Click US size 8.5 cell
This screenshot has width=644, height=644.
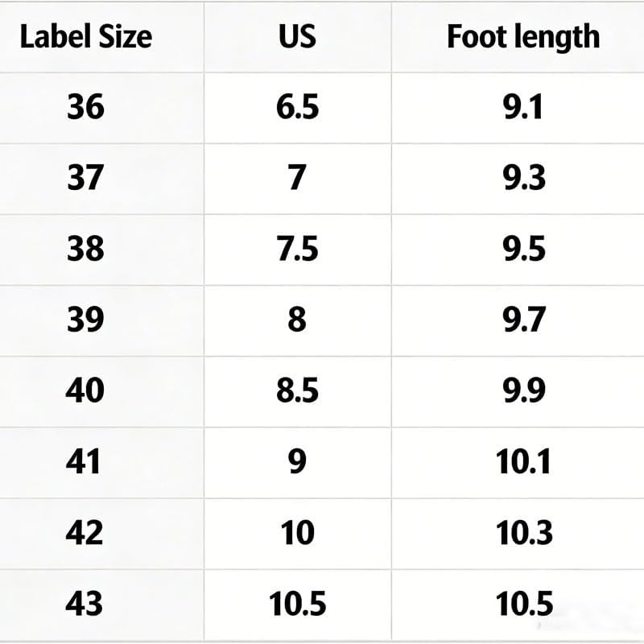pos(297,390)
